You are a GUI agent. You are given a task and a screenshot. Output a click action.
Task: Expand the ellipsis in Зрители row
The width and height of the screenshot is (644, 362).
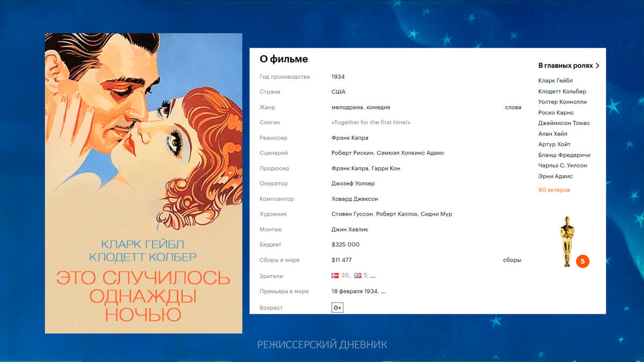(x=373, y=276)
